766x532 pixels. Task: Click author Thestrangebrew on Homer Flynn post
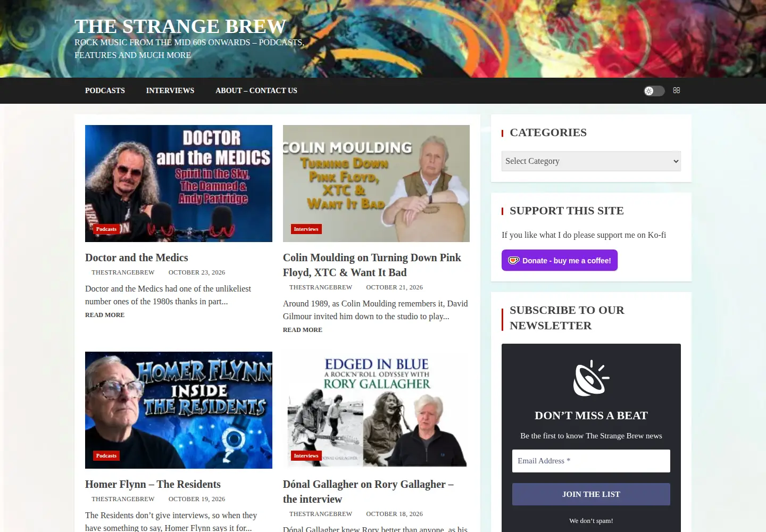pos(123,499)
